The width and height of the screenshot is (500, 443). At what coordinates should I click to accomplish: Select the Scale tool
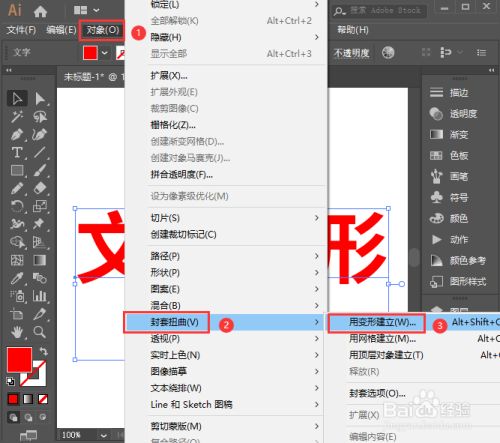[x=40, y=206]
